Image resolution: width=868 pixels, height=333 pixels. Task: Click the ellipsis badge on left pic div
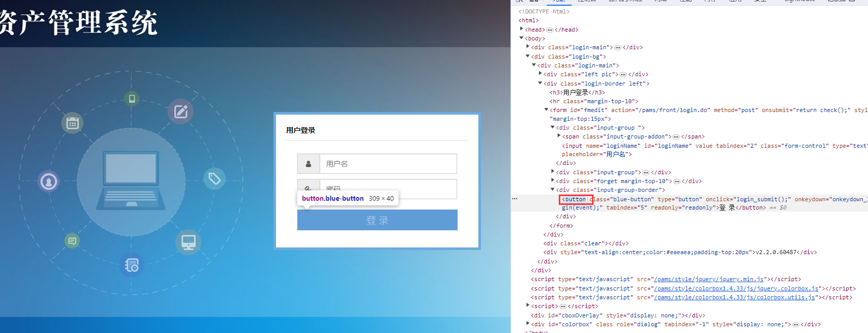click(x=623, y=75)
